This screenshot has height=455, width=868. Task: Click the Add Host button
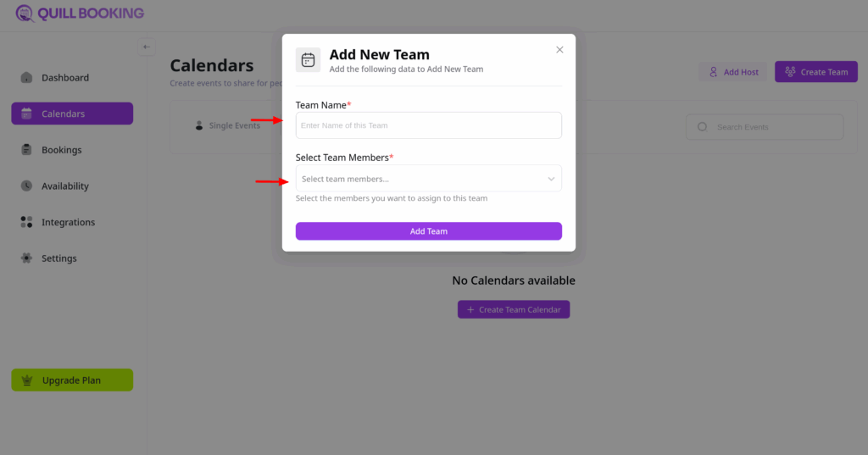coord(733,72)
